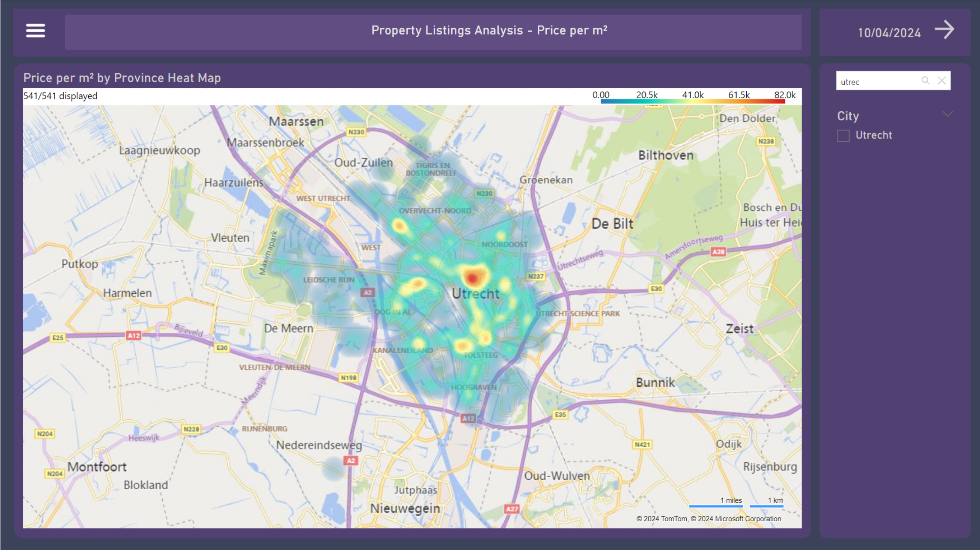Click the Nedereindseweg map label

point(319,445)
